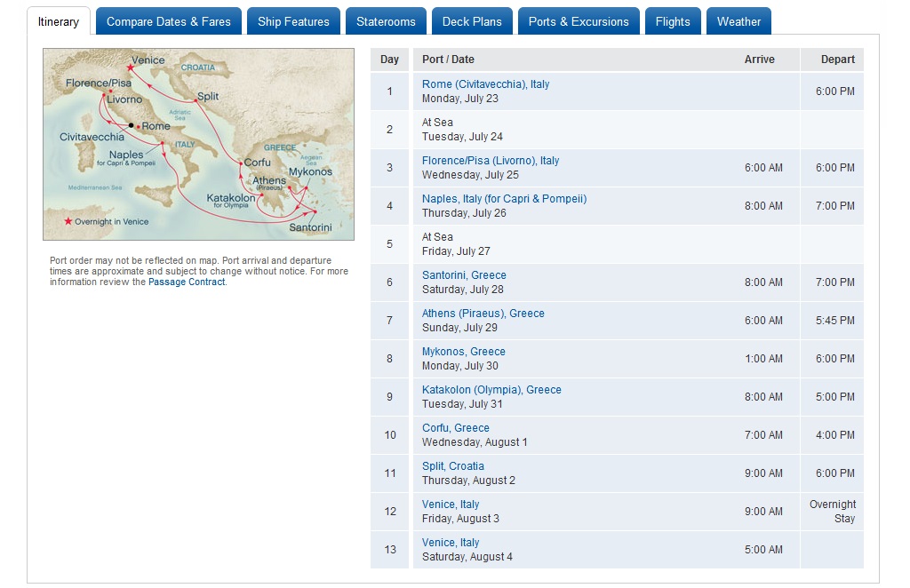910x588 pixels.
Task: Open Florence/Pisa (Livorno), Italy link
Action: click(491, 161)
